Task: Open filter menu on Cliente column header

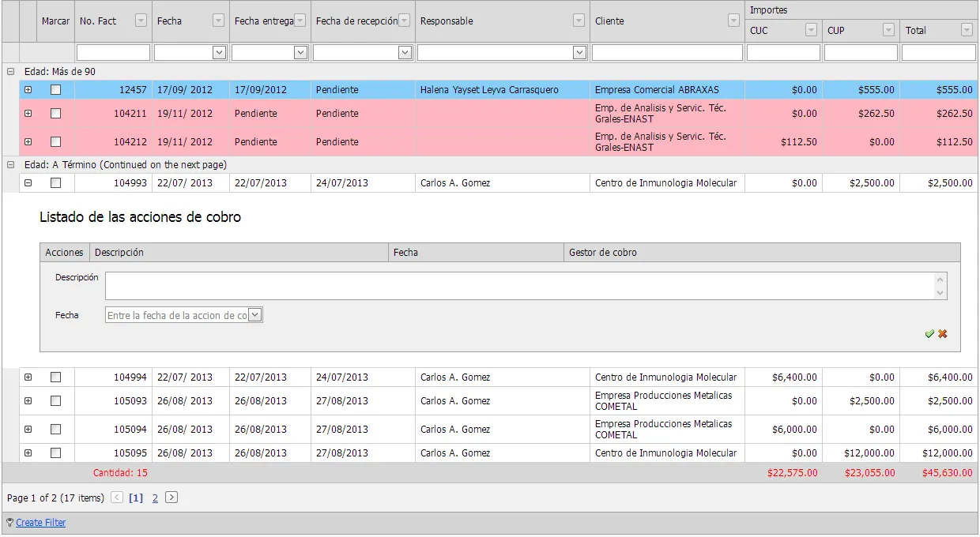Action: (x=733, y=21)
